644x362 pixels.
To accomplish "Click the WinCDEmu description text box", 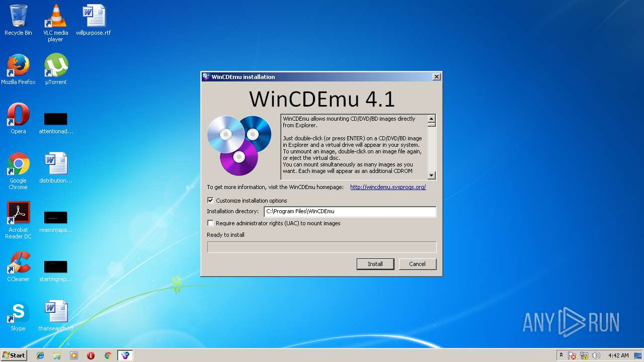I will (354, 147).
